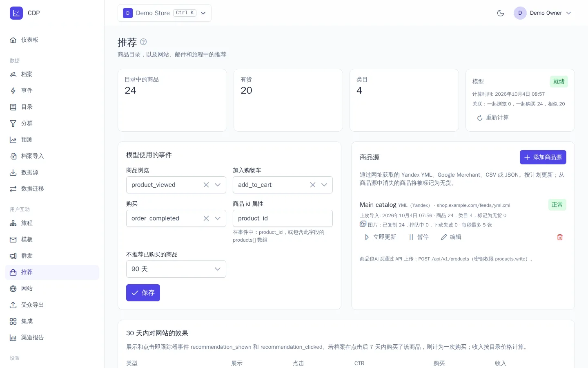Viewport: 588px width, 368px height.
Task: Open the 90 天 exclusion period dropdown
Action: pyautogui.click(x=176, y=269)
